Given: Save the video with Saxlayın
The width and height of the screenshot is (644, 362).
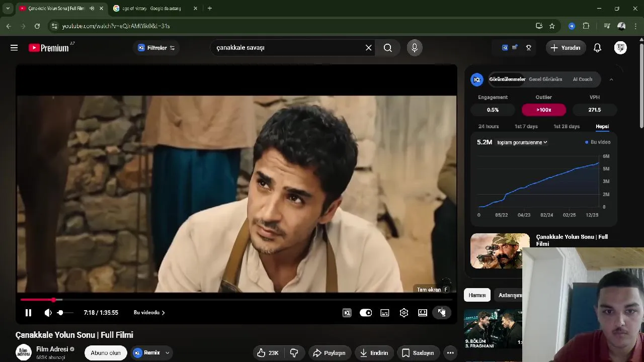Looking at the screenshot, I should pyautogui.click(x=418, y=353).
